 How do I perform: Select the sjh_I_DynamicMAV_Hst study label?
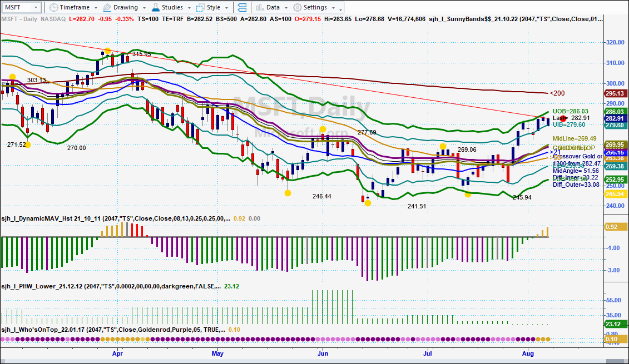click(x=116, y=218)
